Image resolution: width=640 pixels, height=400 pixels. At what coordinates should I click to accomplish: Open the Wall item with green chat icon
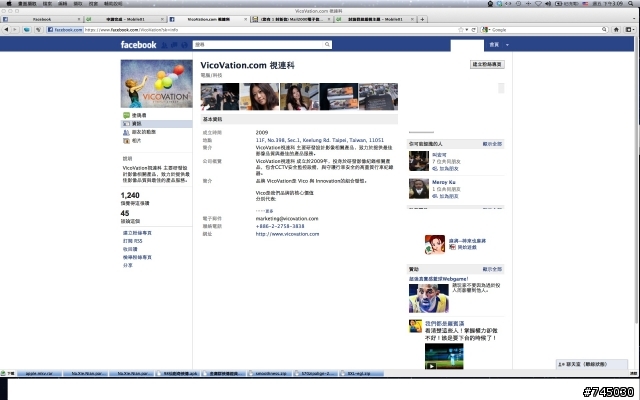(x=156, y=116)
